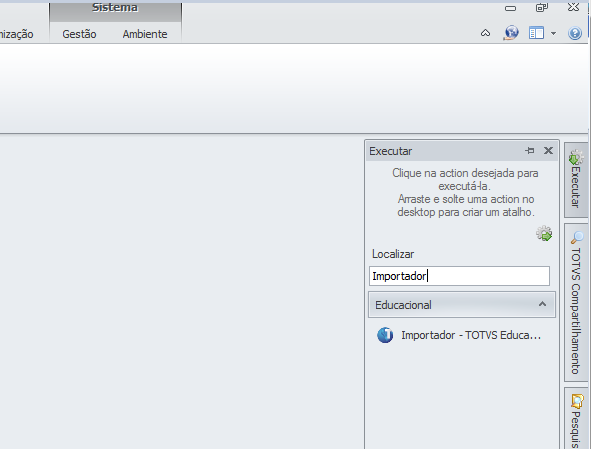Minimize the application window

[x=510, y=8]
